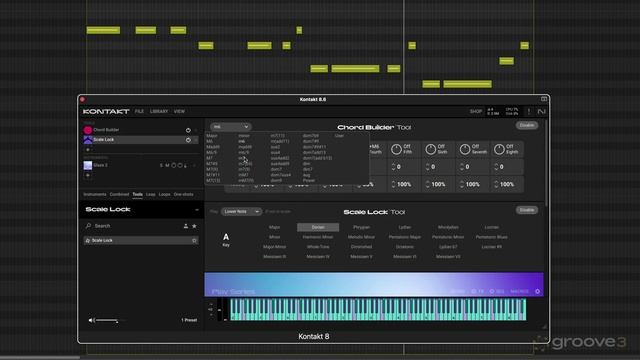Turn the Eighth voice knob
The width and height of the screenshot is (640, 360).
499,149
